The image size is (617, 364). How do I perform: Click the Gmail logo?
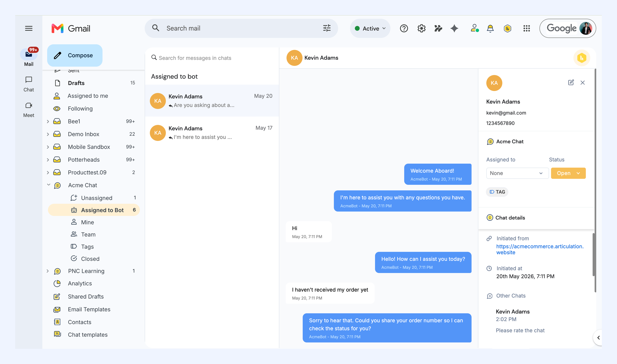[71, 29]
